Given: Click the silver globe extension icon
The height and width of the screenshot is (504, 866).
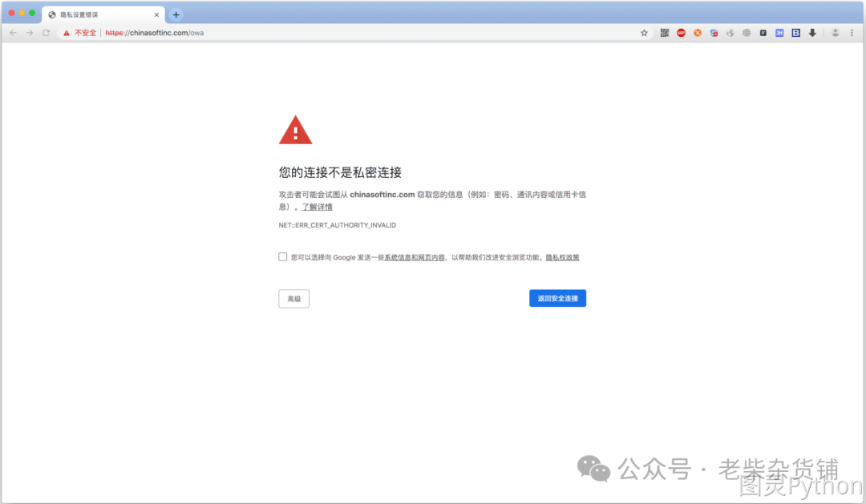Looking at the screenshot, I should click(730, 33).
